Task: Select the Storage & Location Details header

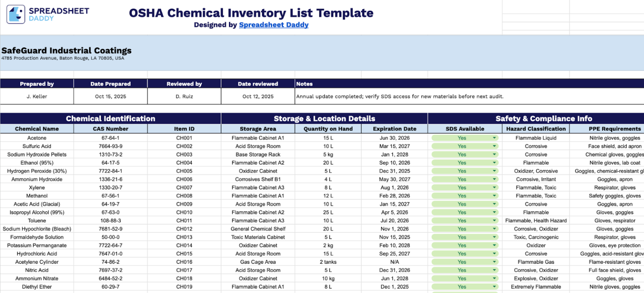Action: [x=324, y=118]
